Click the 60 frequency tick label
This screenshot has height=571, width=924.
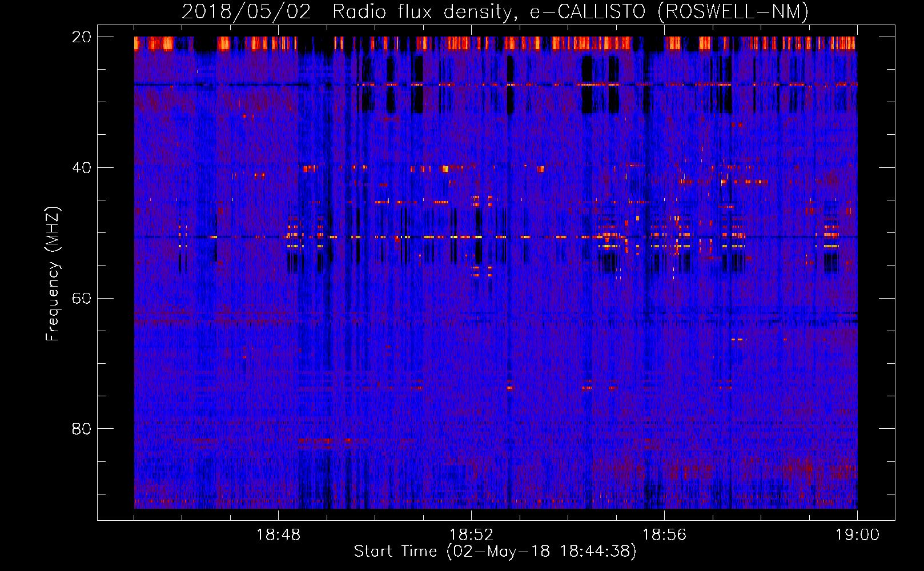click(81, 299)
